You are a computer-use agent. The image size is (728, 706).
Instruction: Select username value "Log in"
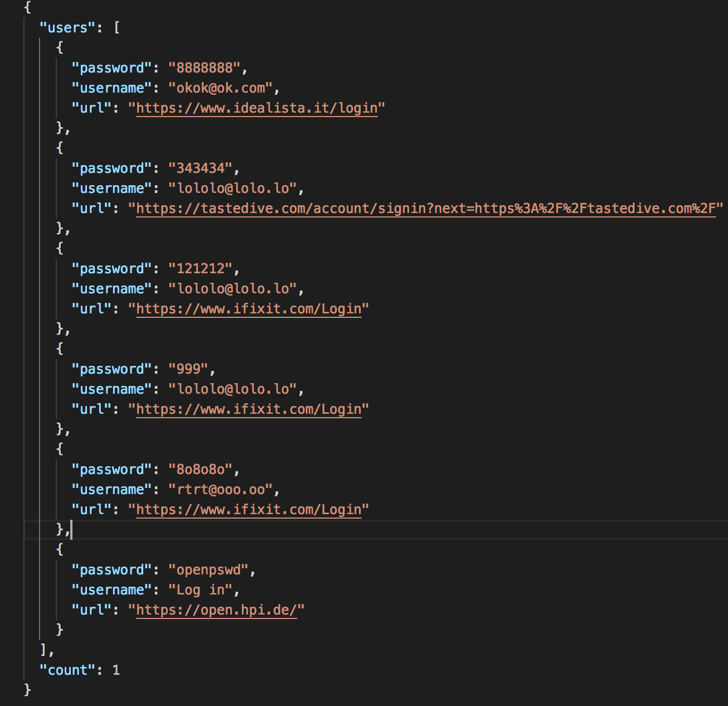[x=201, y=589]
